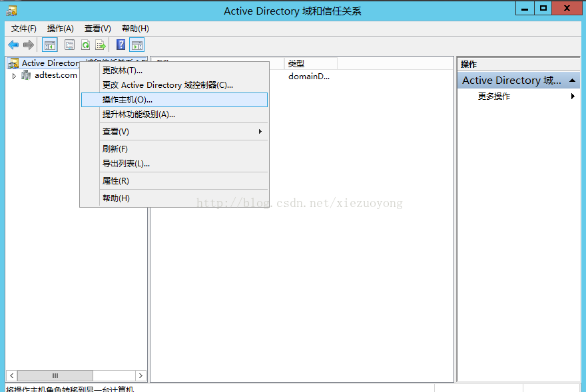Open the 查看(V) submenu in context menu
The height and width of the screenshot is (392, 586).
174,132
